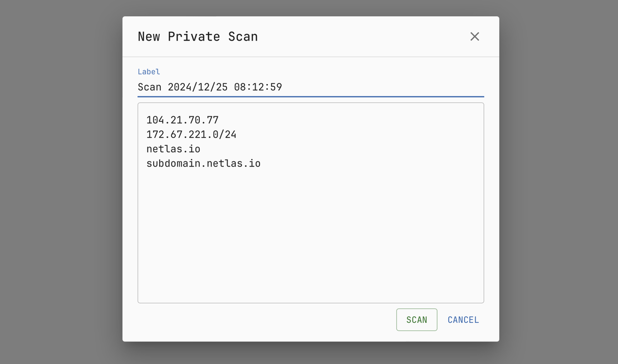Viewport: 618px width, 364px height.
Task: Abort creating the scan with CANCEL
Action: click(x=463, y=319)
